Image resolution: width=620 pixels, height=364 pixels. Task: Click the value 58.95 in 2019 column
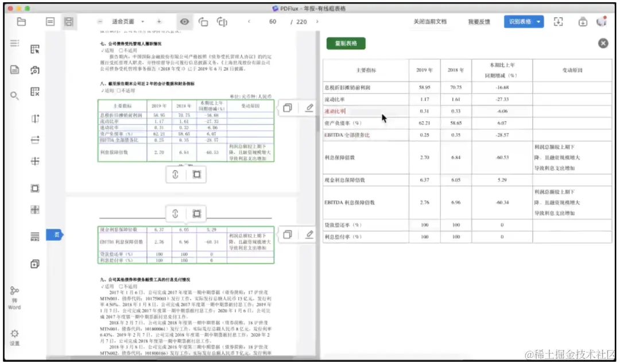tap(424, 87)
